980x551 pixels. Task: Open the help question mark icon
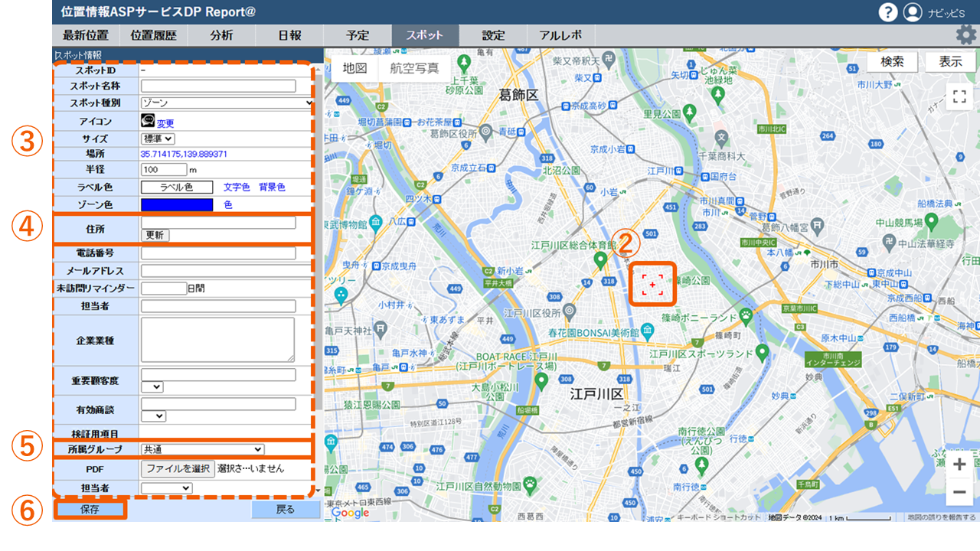(x=888, y=12)
